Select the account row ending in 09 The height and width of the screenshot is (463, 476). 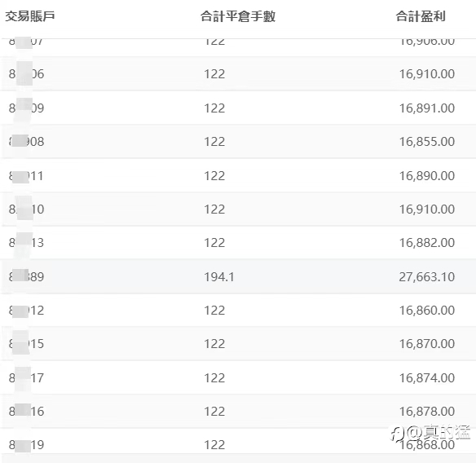click(238, 108)
